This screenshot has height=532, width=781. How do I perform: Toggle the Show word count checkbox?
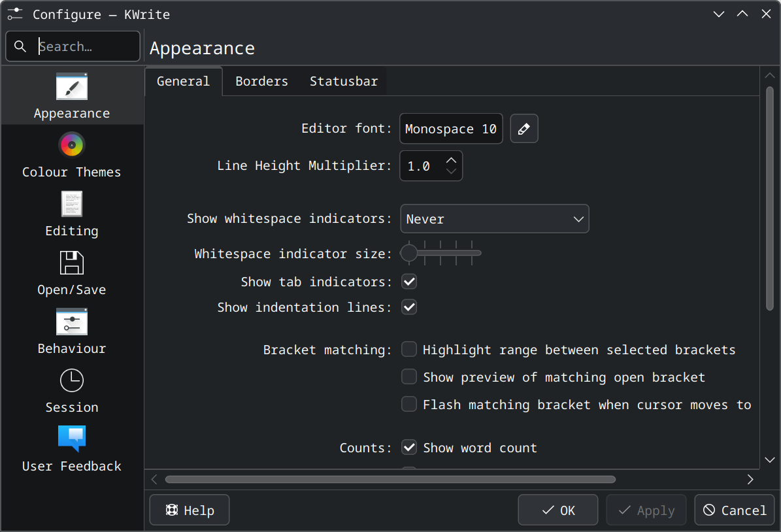[x=409, y=448]
